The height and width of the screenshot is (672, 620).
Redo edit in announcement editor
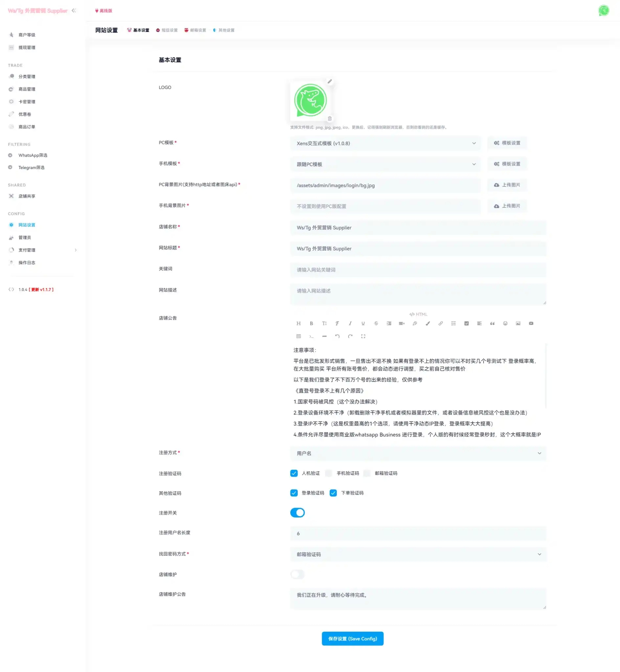[350, 336]
